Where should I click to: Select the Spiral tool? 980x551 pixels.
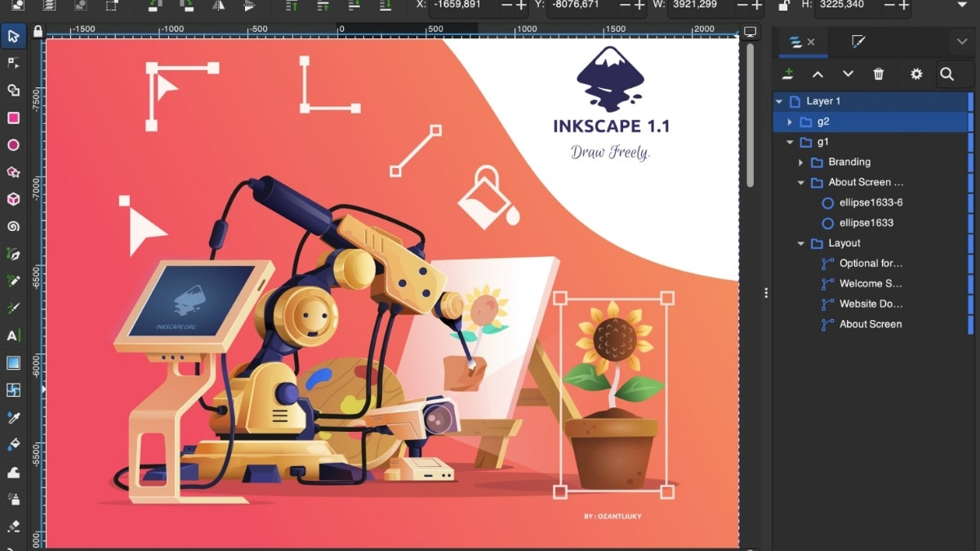13,227
